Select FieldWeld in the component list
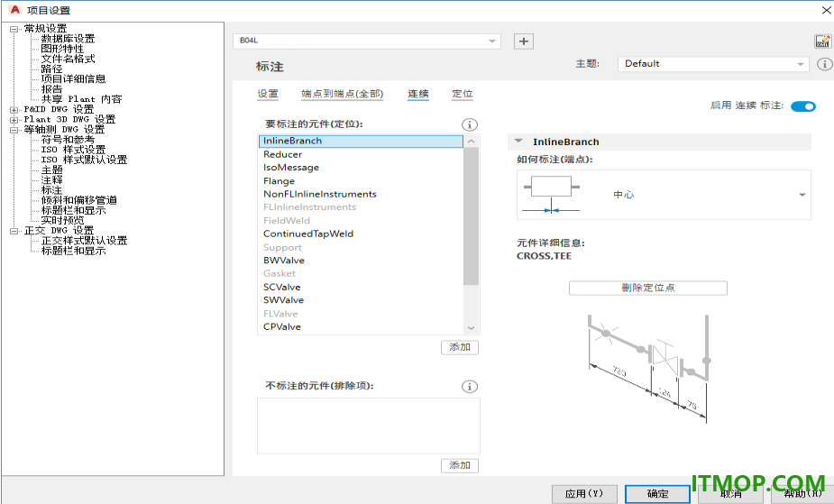 (x=362, y=221)
